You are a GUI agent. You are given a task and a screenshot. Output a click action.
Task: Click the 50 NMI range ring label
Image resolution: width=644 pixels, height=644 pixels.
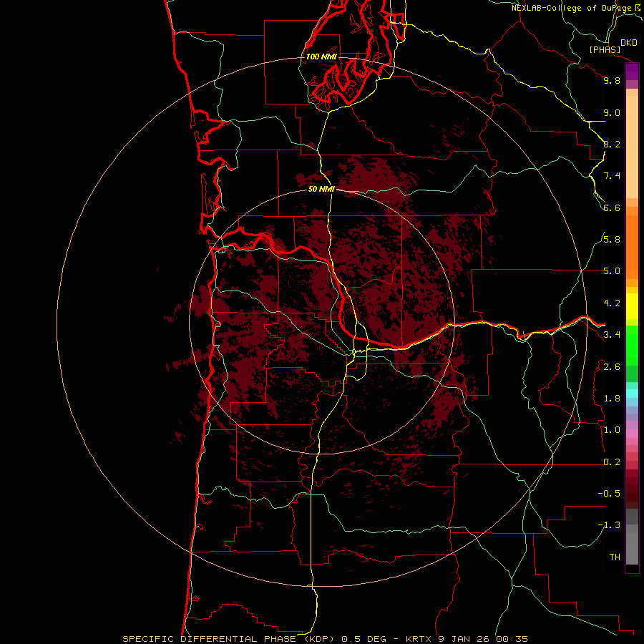click(x=321, y=189)
